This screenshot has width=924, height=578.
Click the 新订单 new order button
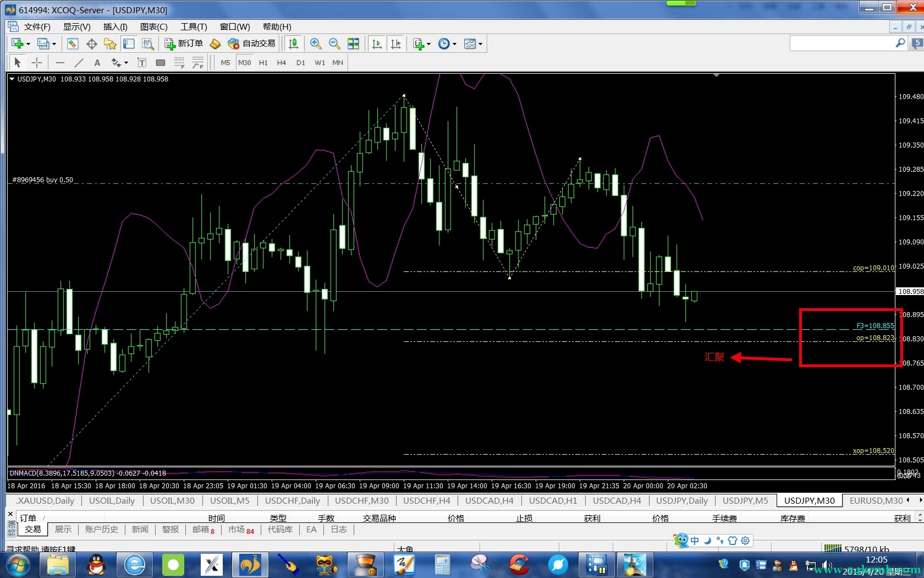(x=184, y=43)
